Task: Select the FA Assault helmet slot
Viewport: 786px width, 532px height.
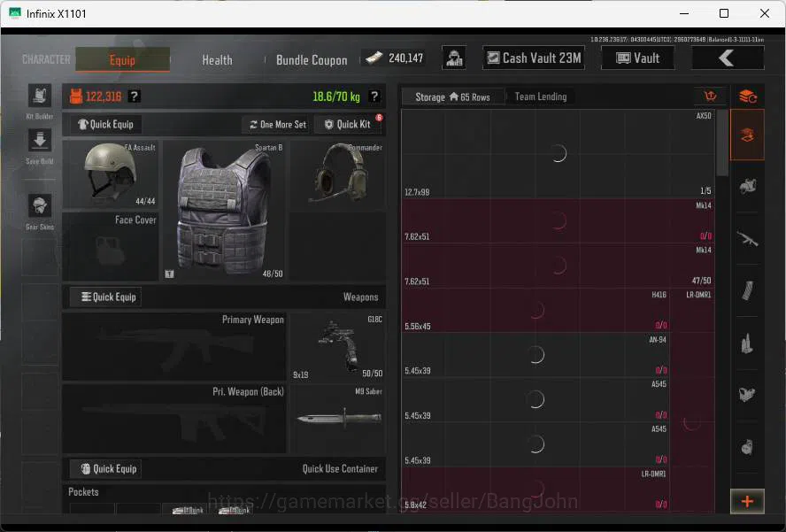Action: pos(111,174)
